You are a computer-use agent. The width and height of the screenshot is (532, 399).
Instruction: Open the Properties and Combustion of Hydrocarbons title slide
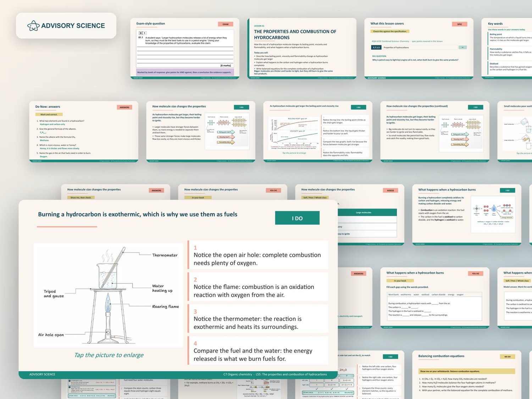click(302, 49)
